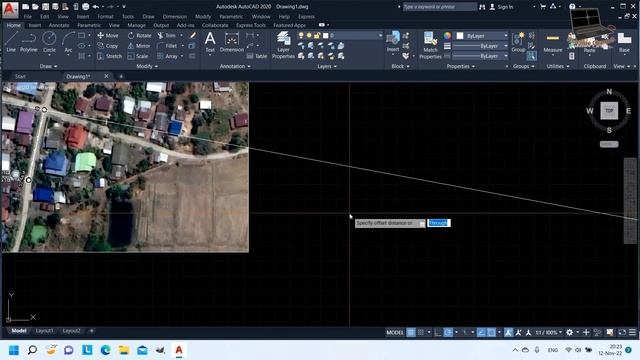Close the Drawing1 file tab

(106, 76)
